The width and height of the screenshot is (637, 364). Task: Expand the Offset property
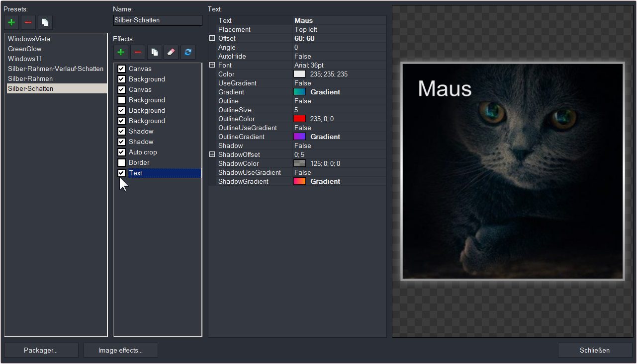click(x=212, y=38)
